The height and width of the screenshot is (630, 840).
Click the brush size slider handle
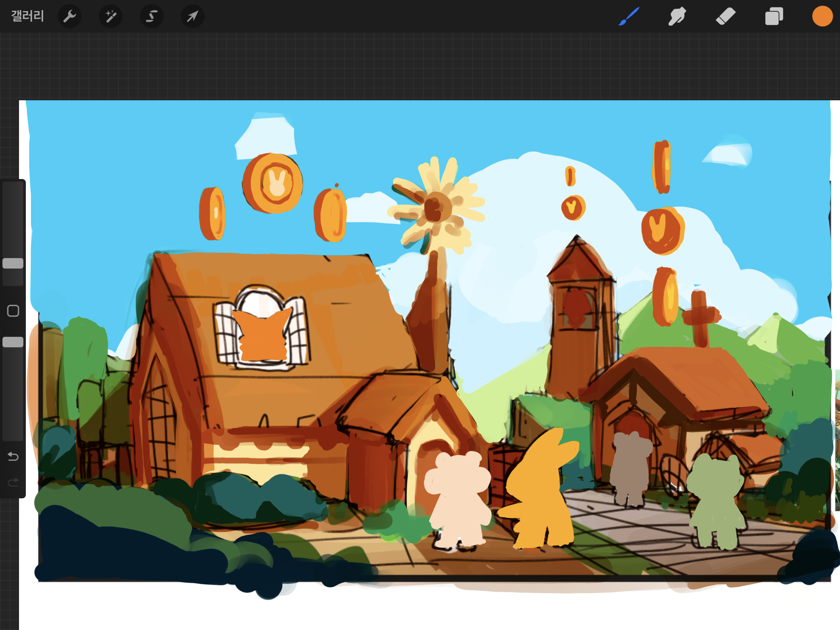tap(13, 263)
